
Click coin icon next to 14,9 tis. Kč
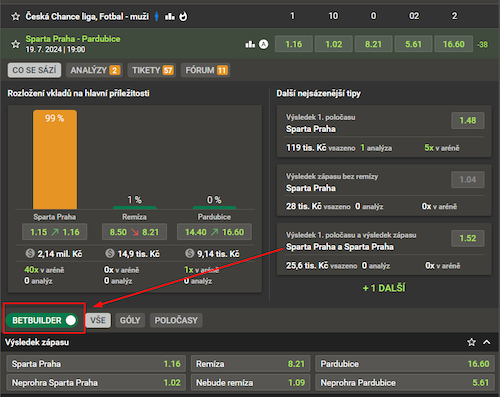click(x=110, y=253)
